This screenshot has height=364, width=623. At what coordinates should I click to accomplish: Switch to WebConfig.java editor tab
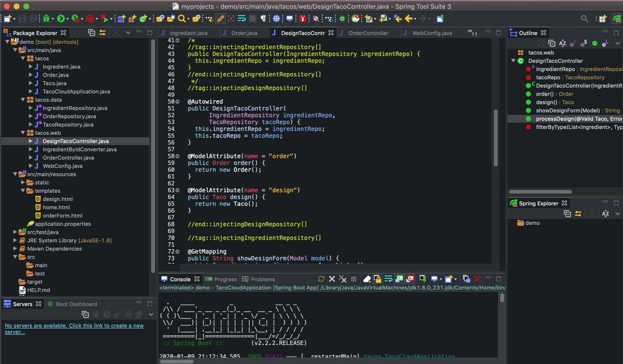point(431,33)
